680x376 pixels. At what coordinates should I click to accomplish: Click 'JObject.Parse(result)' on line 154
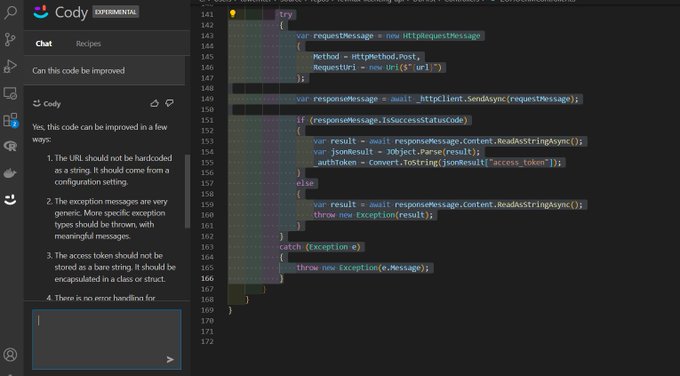click(x=433, y=152)
